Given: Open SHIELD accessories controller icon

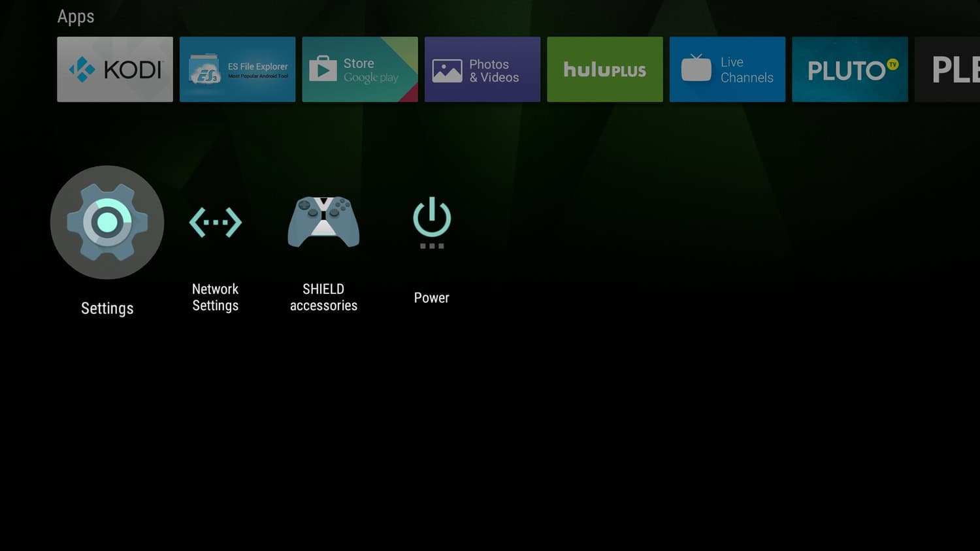Looking at the screenshot, I should coord(323,222).
